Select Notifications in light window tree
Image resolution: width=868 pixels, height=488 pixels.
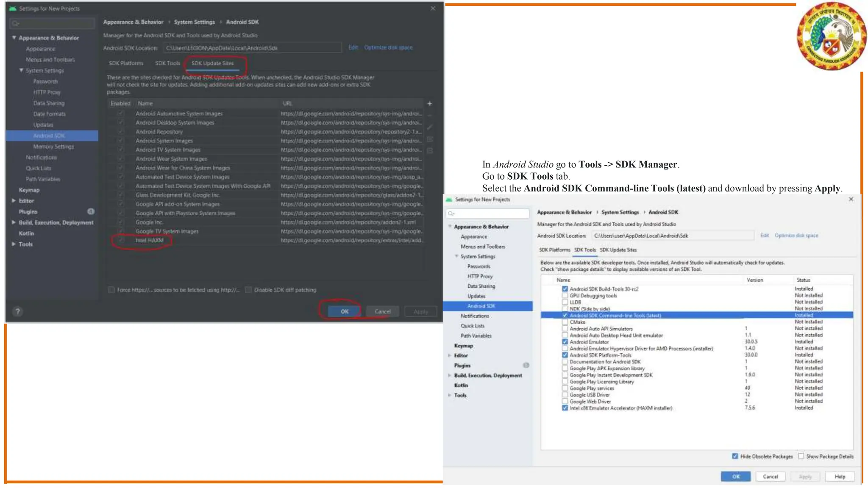(475, 316)
